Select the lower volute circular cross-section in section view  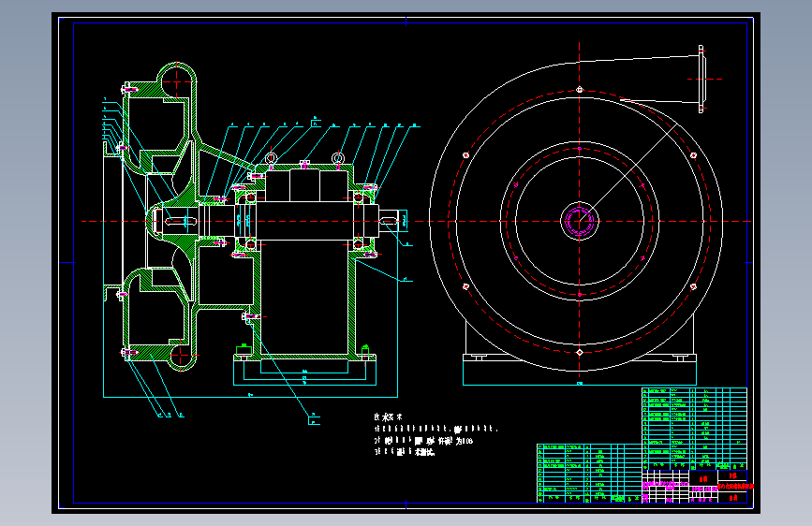181,355
